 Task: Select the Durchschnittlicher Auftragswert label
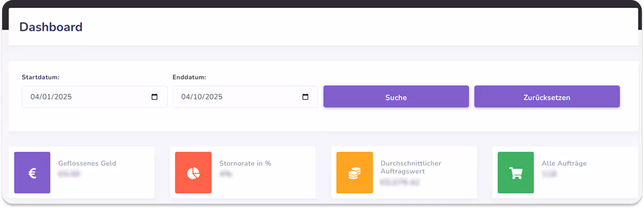pos(411,168)
